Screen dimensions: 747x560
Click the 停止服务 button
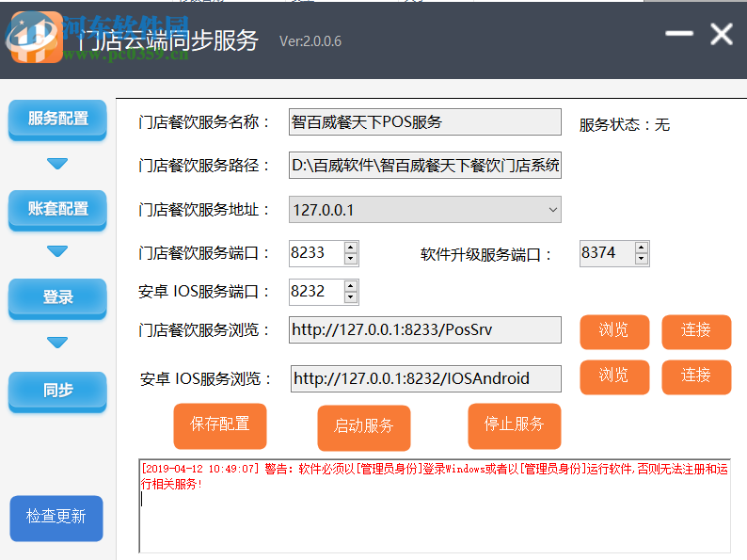515,426
